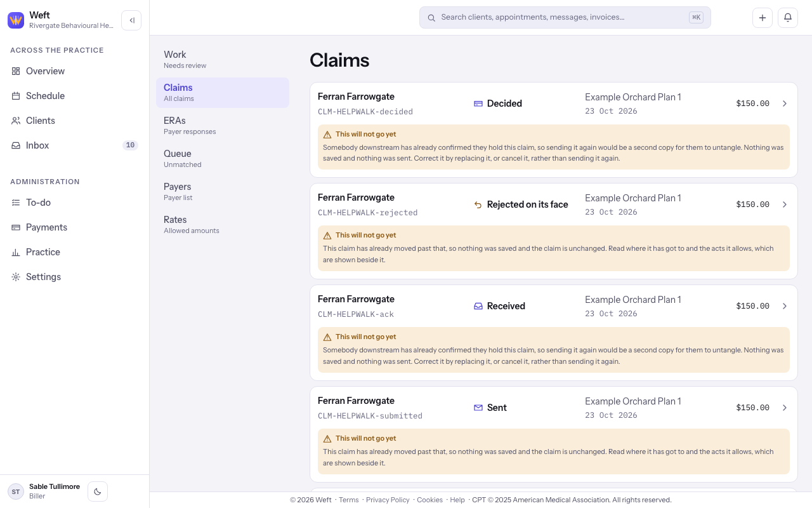Click the CLM-HELPWALK-decided claim ID text
This screenshot has height=508, width=812.
coord(365,112)
